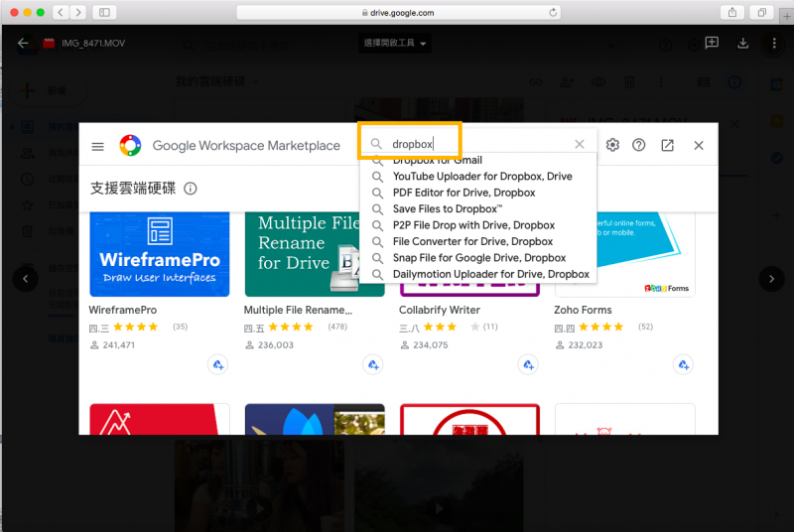Download the video with the download icon
The image size is (794, 532).
742,44
